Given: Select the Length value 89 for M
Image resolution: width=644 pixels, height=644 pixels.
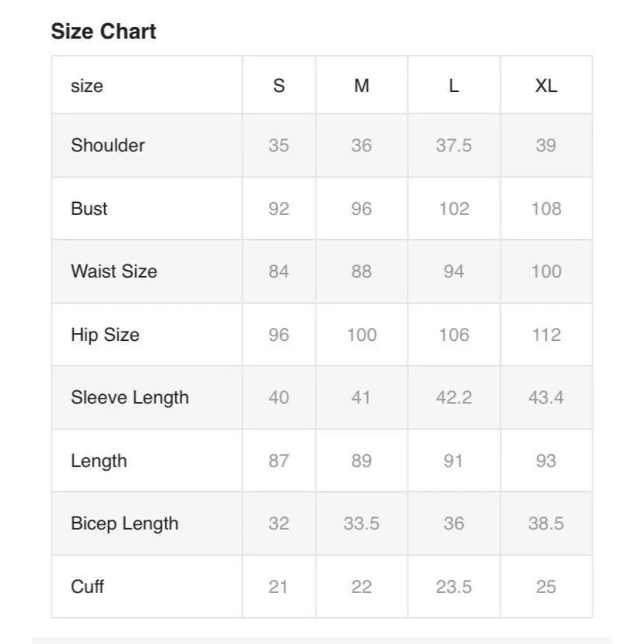Looking at the screenshot, I should click(x=361, y=460).
